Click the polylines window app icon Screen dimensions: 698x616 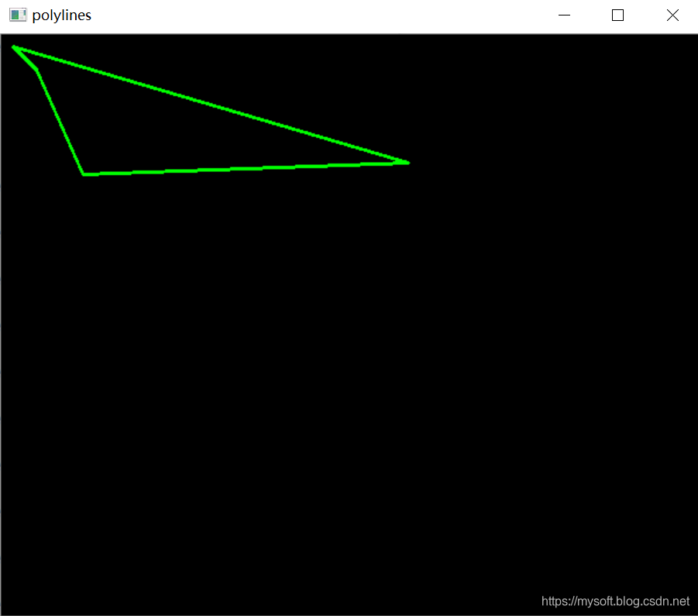[x=18, y=15]
